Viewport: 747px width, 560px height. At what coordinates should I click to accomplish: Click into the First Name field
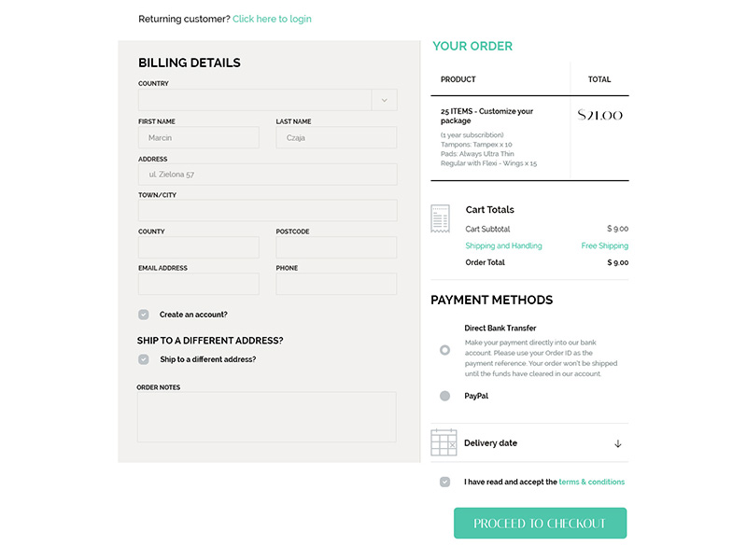(199, 137)
